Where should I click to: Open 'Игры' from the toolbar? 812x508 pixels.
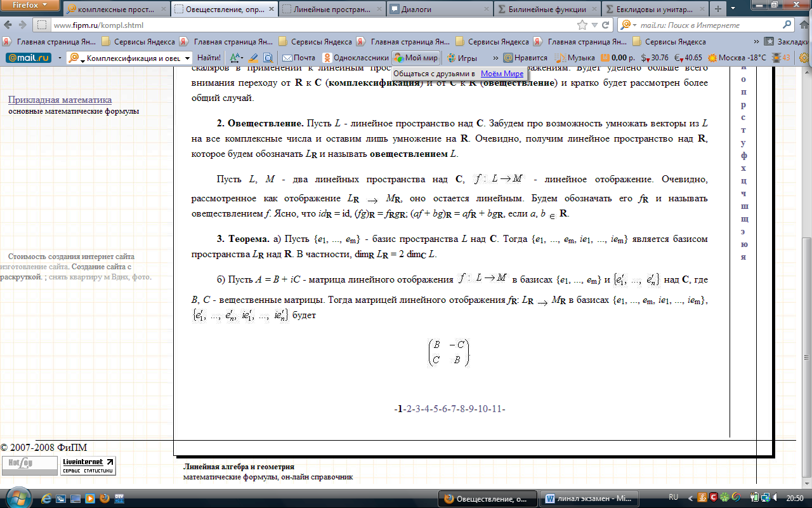pos(461,58)
